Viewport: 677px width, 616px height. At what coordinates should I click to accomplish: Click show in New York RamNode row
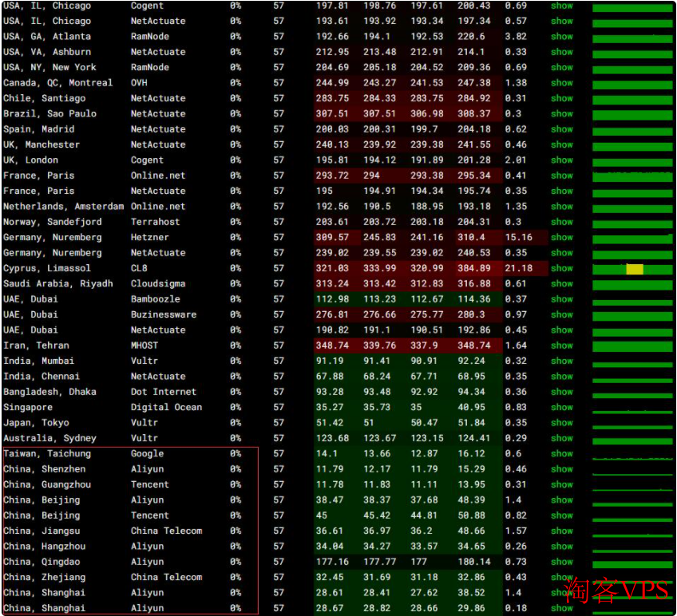[562, 67]
